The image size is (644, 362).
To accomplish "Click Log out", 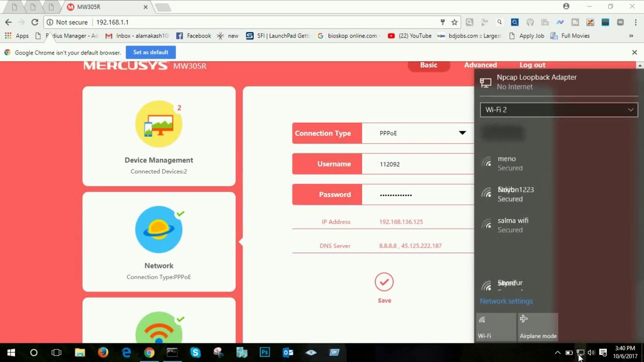I will pos(532,65).
